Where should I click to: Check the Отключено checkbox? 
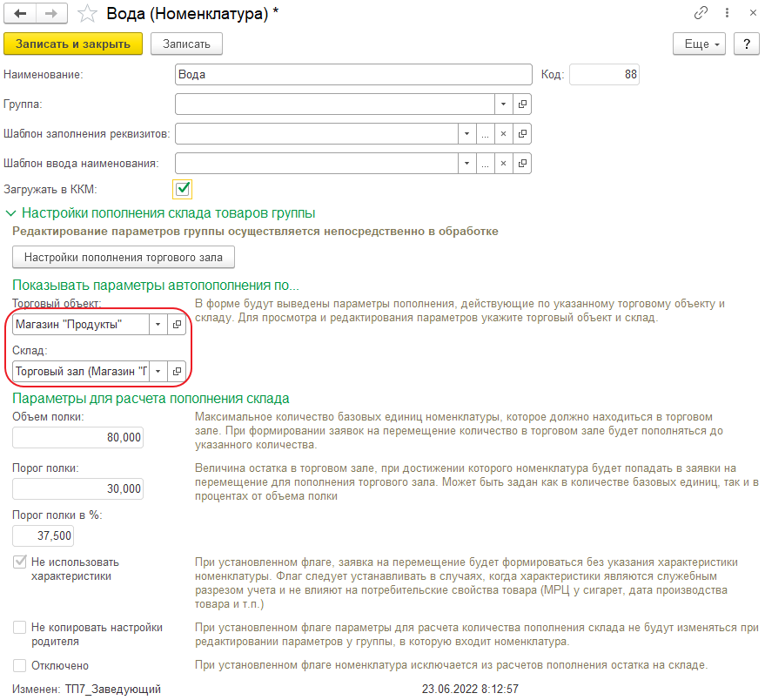point(19,666)
